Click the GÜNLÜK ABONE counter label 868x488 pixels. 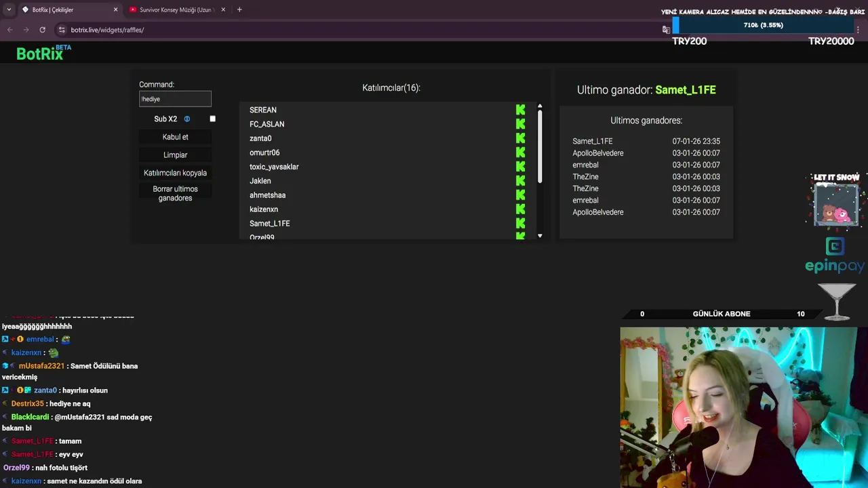coord(722,314)
